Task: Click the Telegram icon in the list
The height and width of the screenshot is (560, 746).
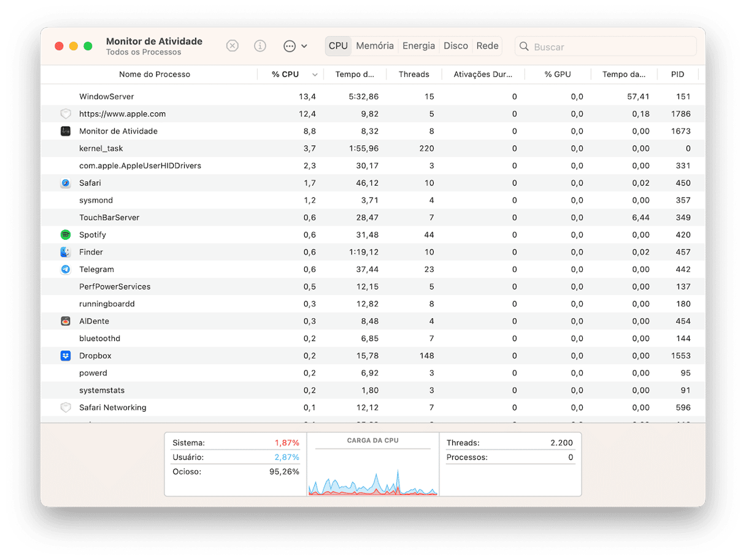Action: [66, 269]
